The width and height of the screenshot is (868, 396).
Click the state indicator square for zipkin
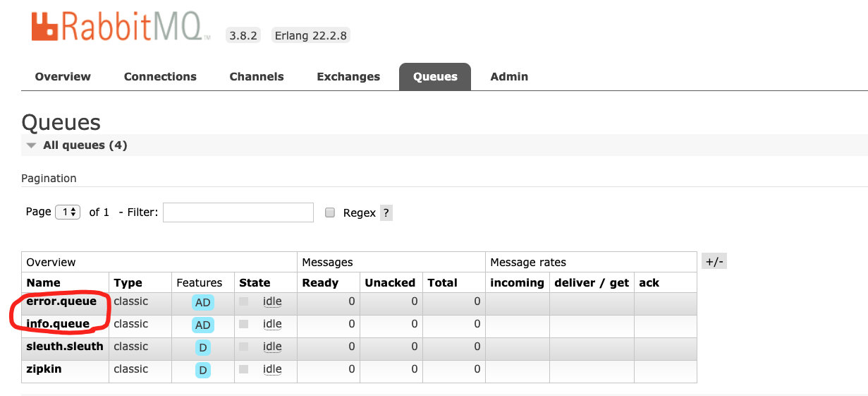(x=243, y=369)
